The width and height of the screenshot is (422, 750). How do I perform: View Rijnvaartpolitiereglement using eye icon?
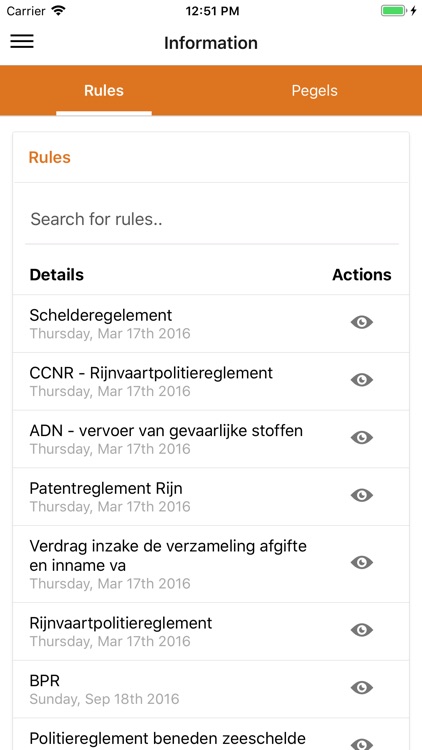coord(362,630)
